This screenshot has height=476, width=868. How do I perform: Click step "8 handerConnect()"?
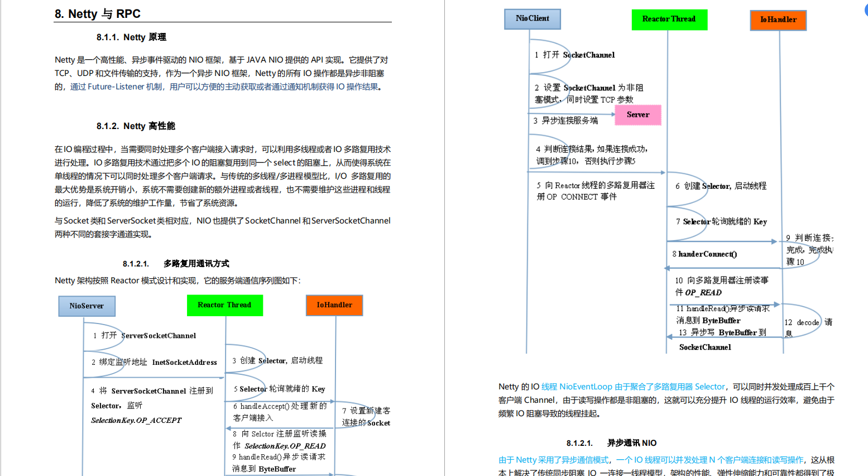coord(704,254)
